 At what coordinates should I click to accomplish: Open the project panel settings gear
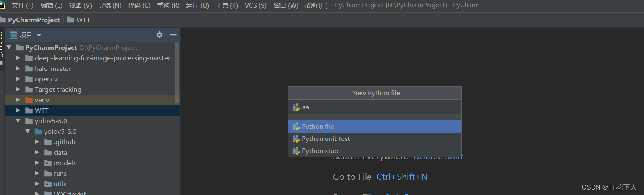160,35
